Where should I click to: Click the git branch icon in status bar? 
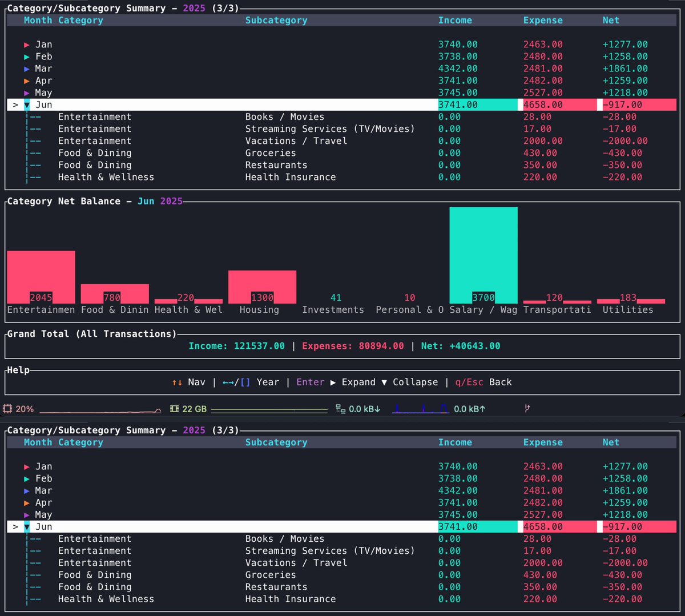coord(526,408)
